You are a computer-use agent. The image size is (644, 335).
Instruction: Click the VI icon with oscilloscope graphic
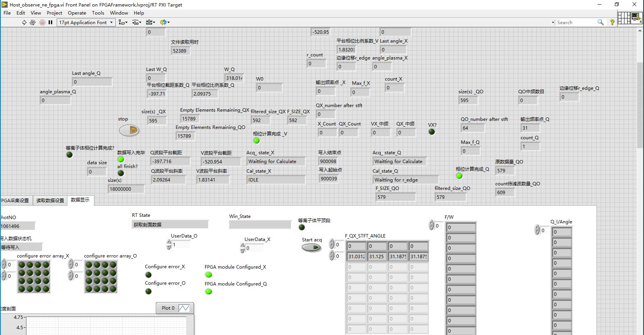pyautogui.click(x=636, y=18)
